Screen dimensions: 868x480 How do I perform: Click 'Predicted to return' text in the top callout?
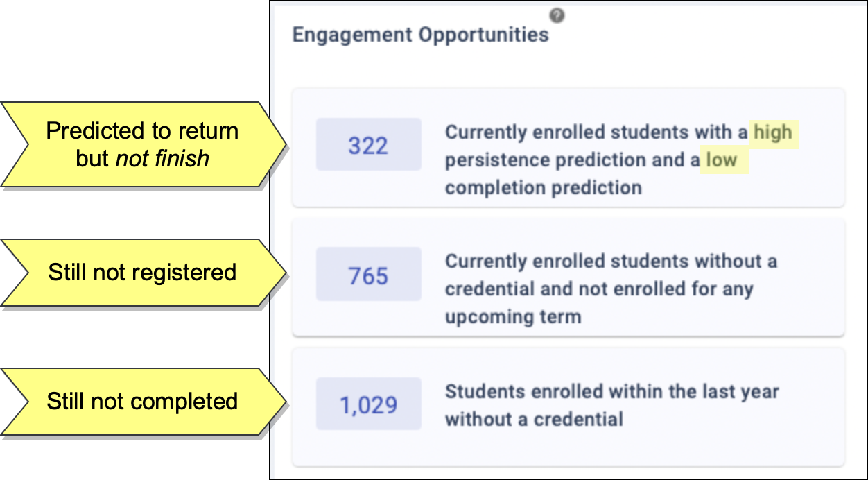[x=142, y=131]
